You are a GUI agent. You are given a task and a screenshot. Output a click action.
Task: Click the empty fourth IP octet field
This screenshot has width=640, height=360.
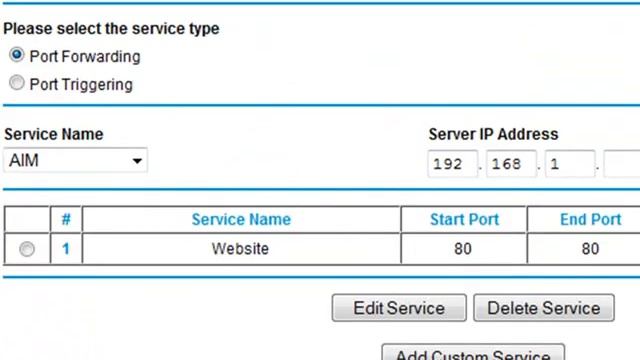tap(622, 164)
